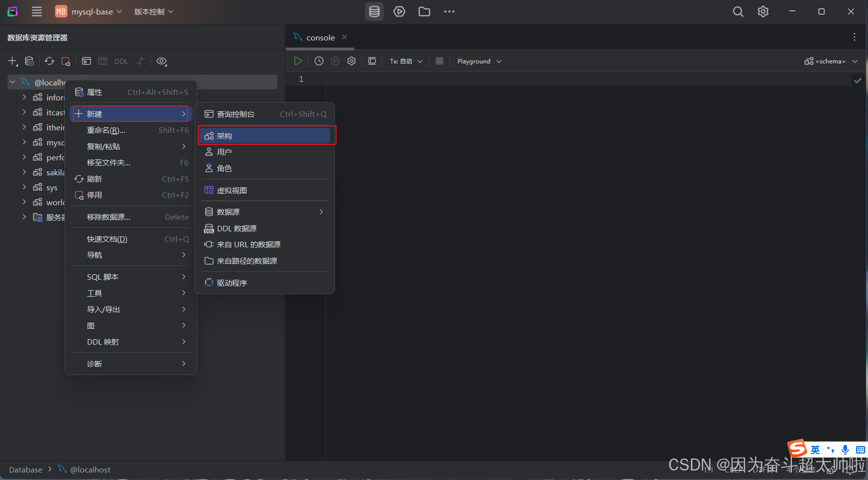This screenshot has width=868, height=480.
Task: Click the DDL toolbar button
Action: [121, 61]
